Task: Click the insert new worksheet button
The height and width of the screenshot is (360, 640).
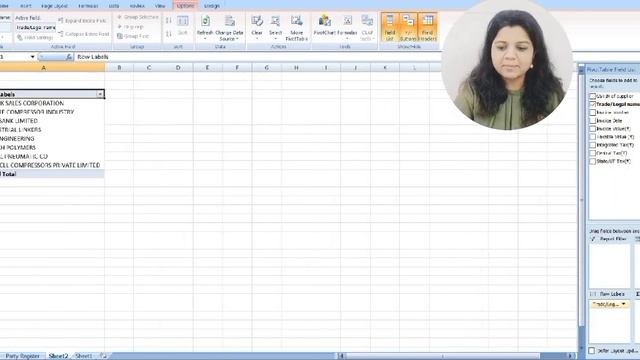Action: click(x=103, y=356)
